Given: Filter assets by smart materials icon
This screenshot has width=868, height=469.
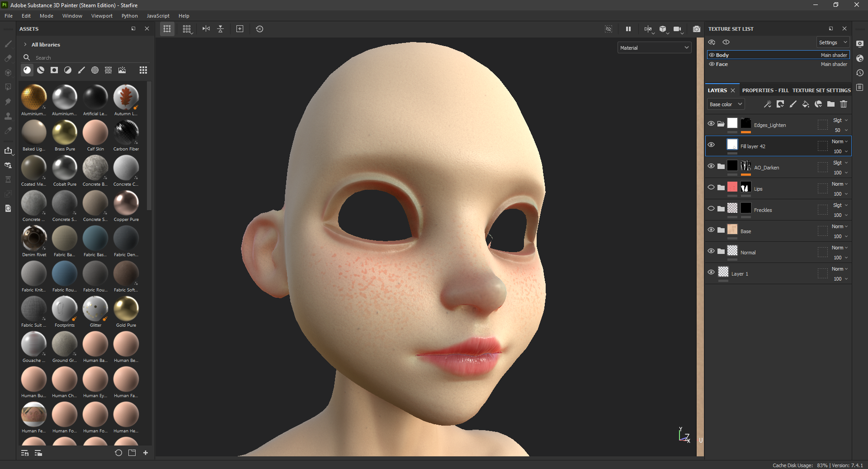Looking at the screenshot, I should point(41,70).
